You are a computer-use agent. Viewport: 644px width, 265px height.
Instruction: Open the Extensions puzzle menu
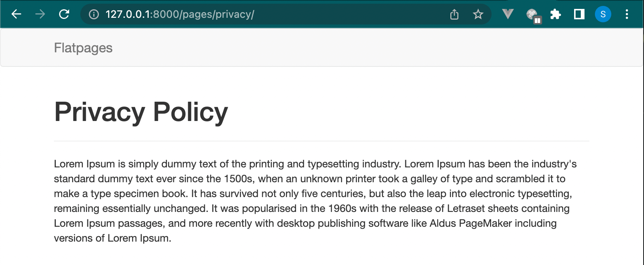(556, 14)
